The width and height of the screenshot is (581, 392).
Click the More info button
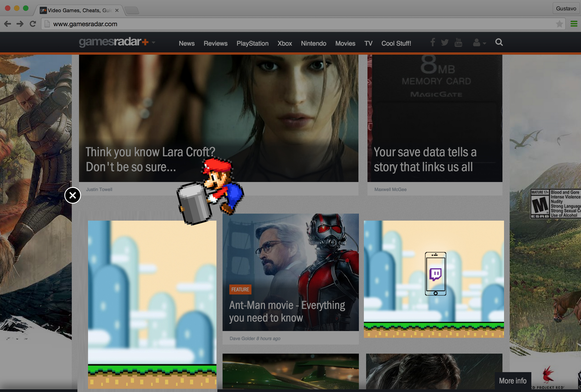point(513,381)
